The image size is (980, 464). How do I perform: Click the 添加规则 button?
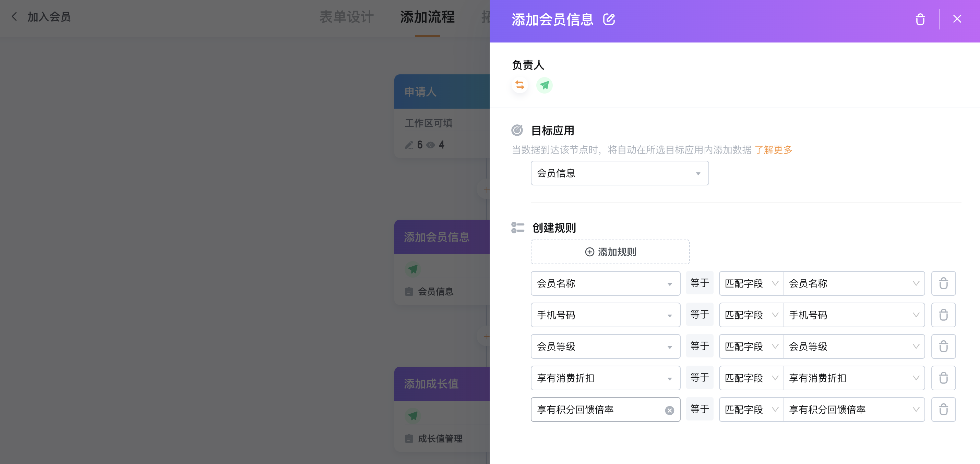point(610,252)
